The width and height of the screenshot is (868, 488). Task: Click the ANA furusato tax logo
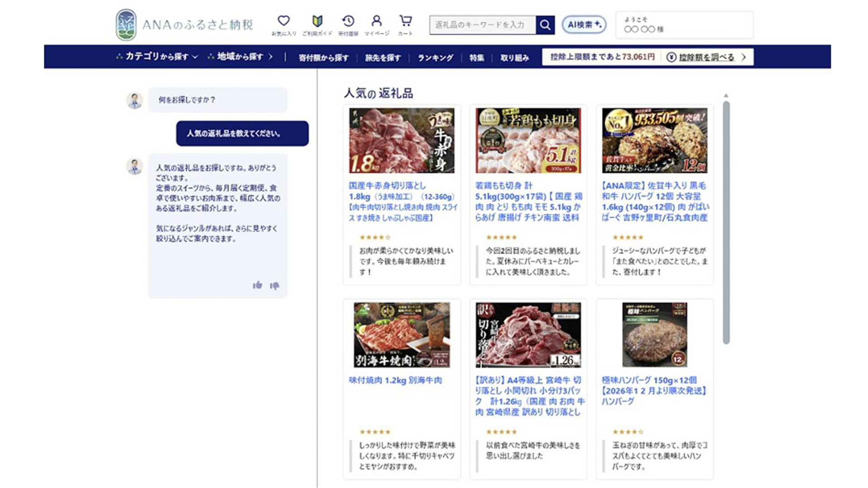pos(184,25)
